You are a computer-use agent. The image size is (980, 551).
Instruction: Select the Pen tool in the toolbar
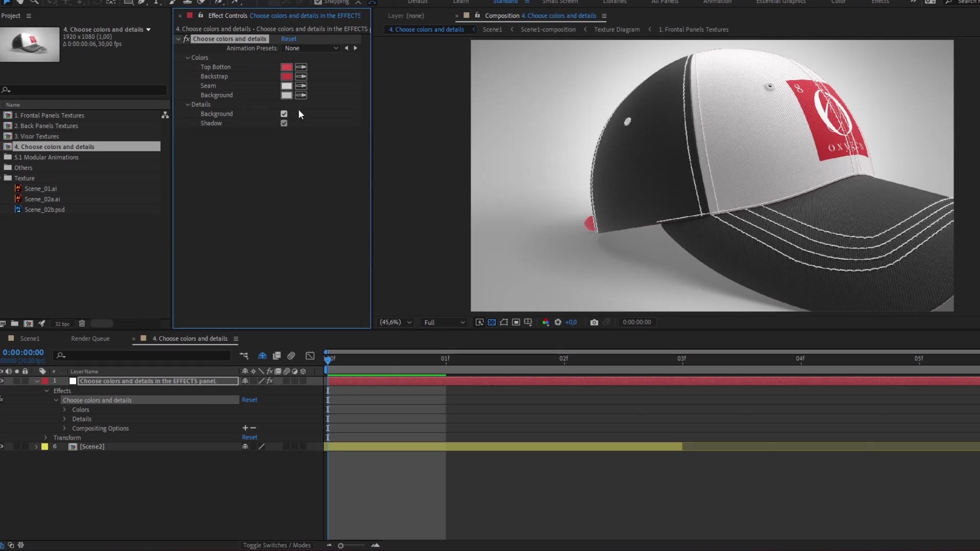point(142,2)
